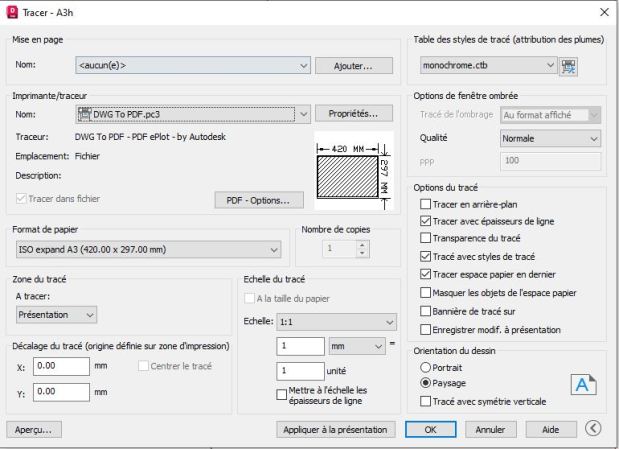The image size is (619, 449).
Task: Check 'Tracé avec symétrie verticale'
Action: point(426,400)
